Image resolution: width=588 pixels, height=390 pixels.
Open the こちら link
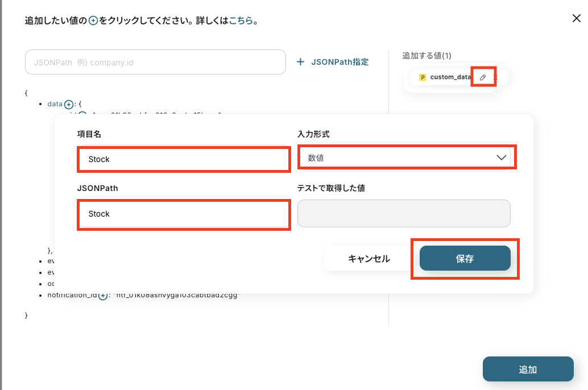click(x=241, y=20)
